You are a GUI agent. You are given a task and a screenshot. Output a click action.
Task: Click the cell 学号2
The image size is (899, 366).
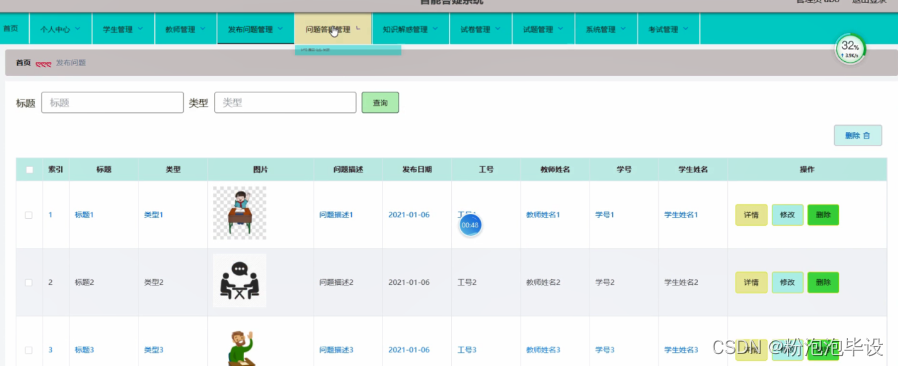pos(605,283)
